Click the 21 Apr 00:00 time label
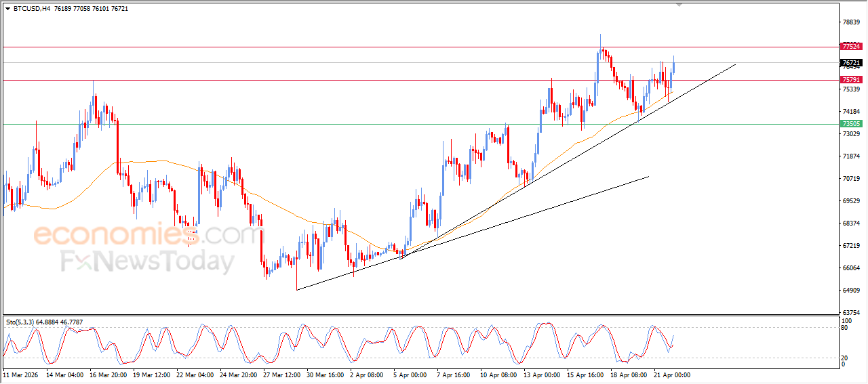Screen dimensions: 868x384 click(673, 375)
